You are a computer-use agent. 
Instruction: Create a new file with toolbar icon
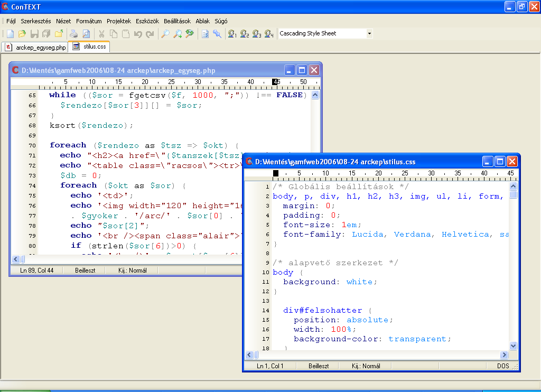[x=11, y=33]
